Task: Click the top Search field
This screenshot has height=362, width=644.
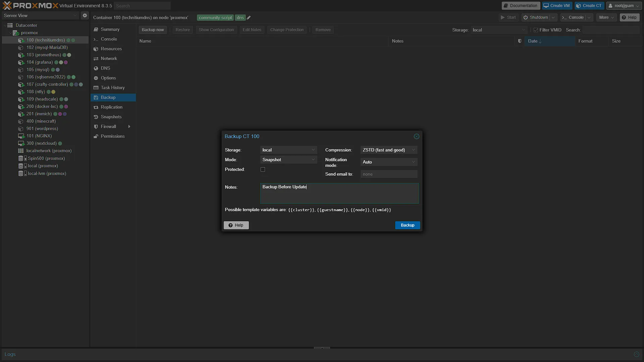Action: 142,6
